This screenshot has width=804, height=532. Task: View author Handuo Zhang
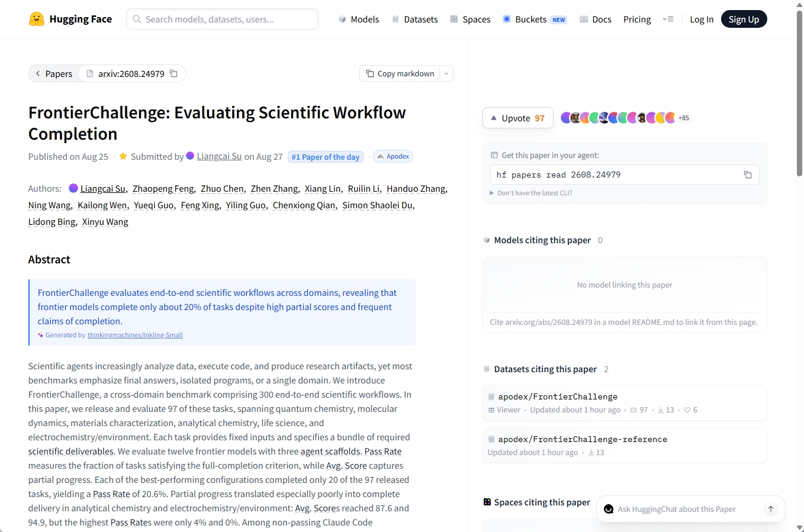[x=416, y=188]
